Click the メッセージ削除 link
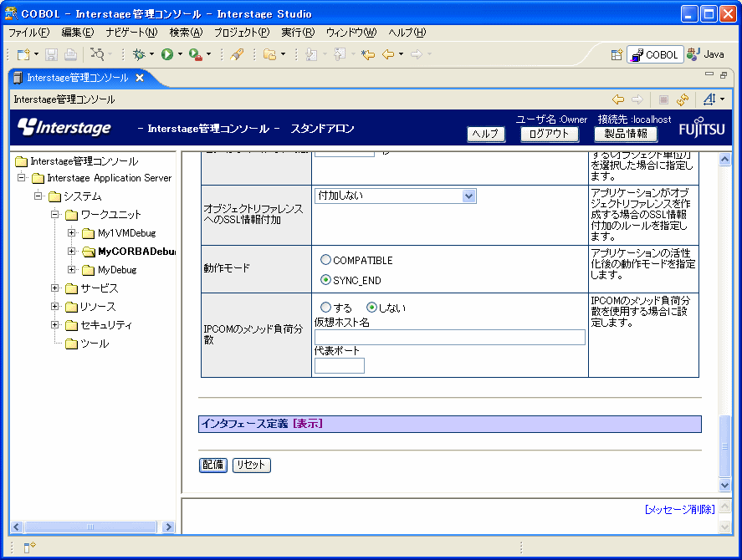This screenshot has height=560, width=742. coord(679,509)
